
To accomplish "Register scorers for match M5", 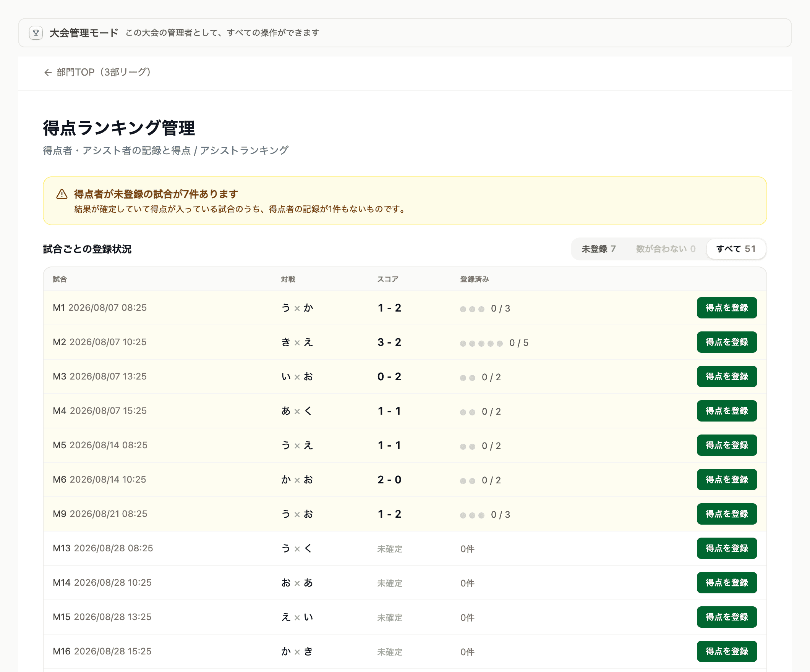I will tap(727, 445).
